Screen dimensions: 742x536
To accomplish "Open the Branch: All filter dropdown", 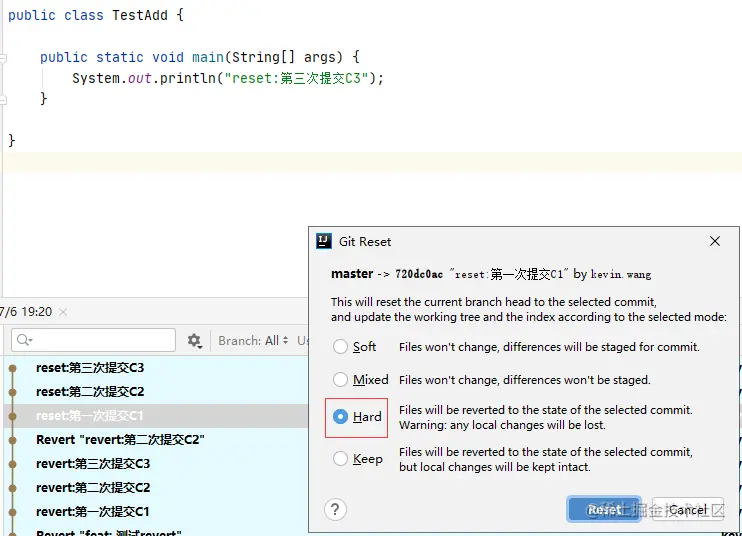I will (x=253, y=341).
